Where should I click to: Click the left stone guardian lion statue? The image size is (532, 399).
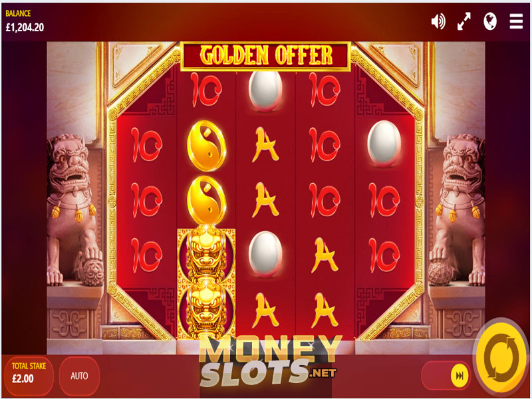pyautogui.click(x=74, y=209)
